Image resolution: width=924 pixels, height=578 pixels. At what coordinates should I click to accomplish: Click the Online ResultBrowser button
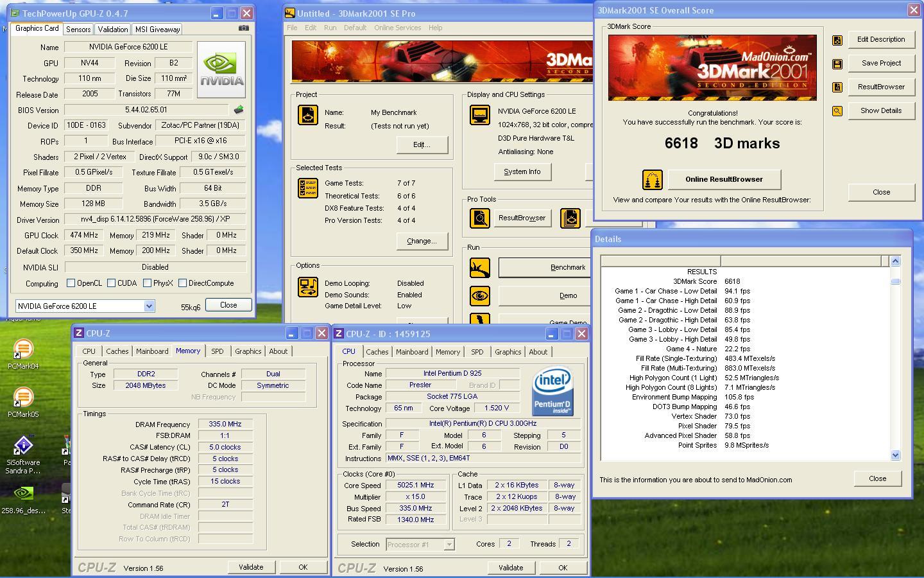pyautogui.click(x=724, y=179)
